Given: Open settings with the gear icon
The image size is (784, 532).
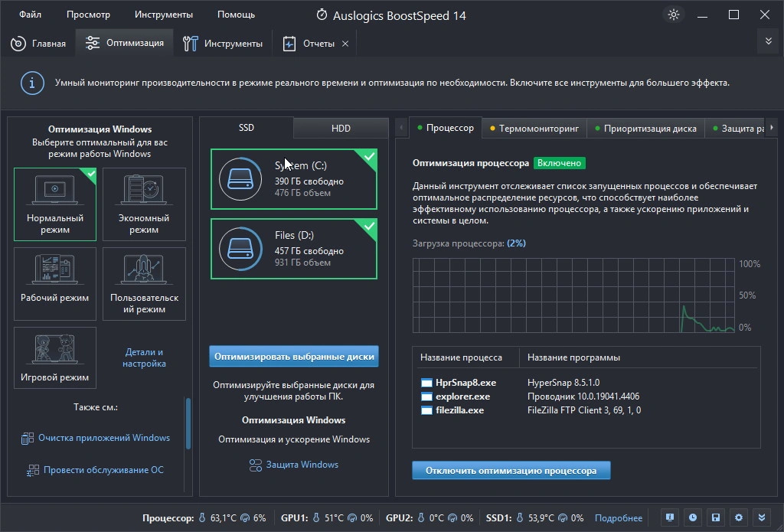Looking at the screenshot, I should click(739, 517).
